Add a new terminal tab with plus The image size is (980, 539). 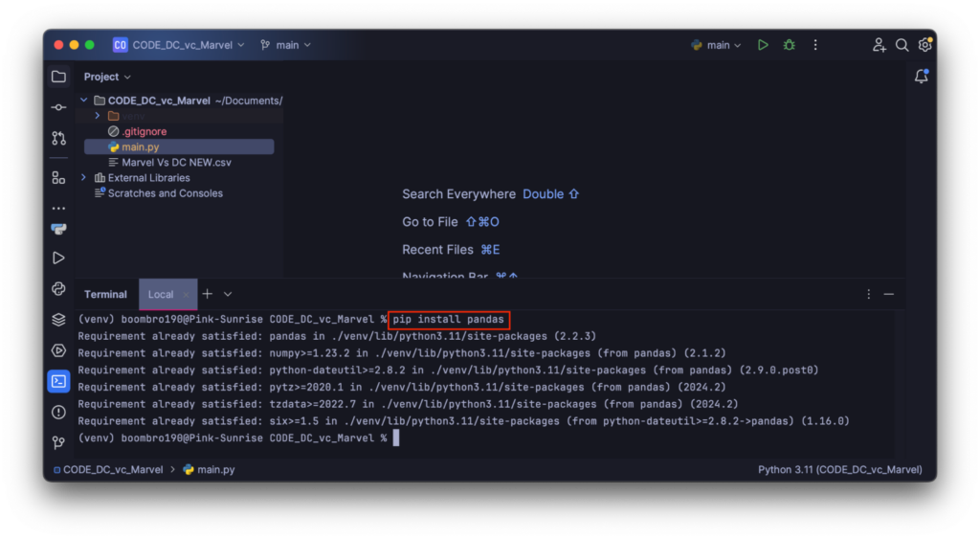(x=207, y=294)
